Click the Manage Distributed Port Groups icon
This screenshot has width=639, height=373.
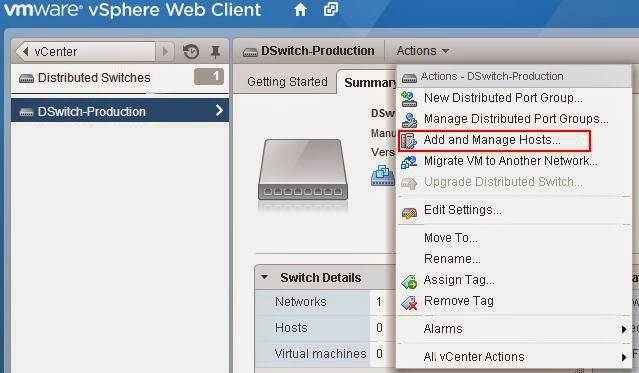(409, 120)
